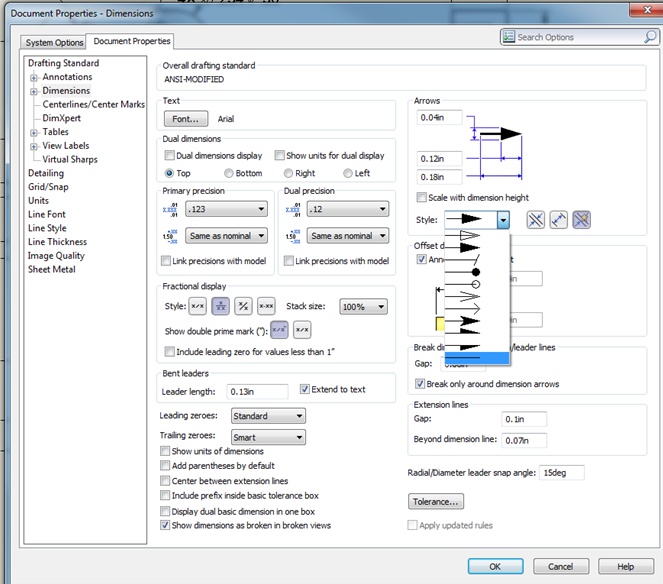Choose vertically stacked fraction style
Screen dimensions: 663x584
[220, 306]
